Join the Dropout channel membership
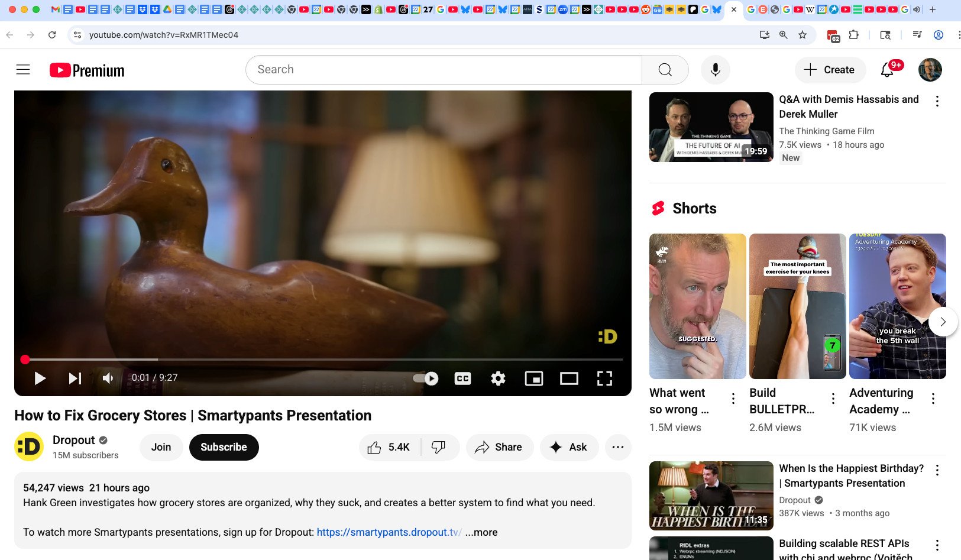The width and height of the screenshot is (961, 560). point(161,447)
